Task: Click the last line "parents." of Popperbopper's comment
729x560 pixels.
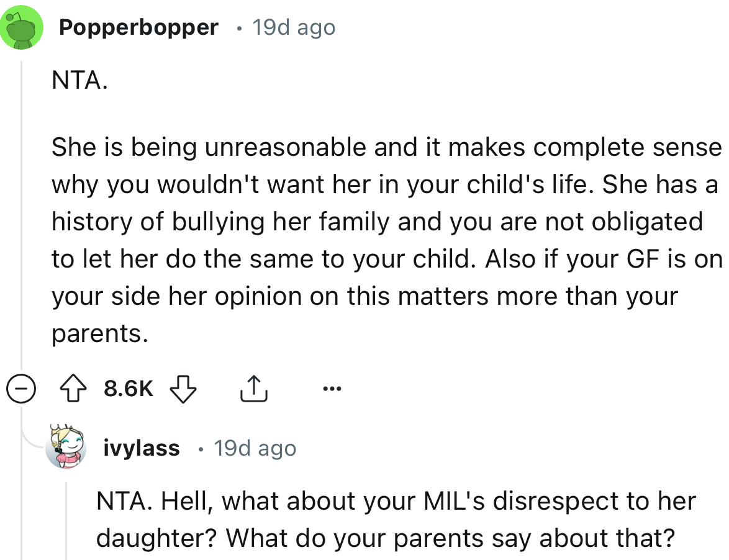Action: [99, 334]
